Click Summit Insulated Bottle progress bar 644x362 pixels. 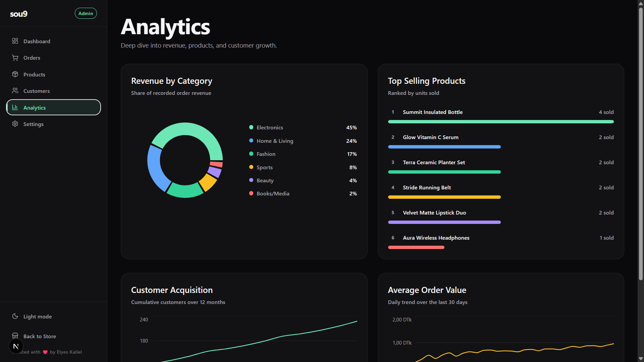click(x=501, y=122)
